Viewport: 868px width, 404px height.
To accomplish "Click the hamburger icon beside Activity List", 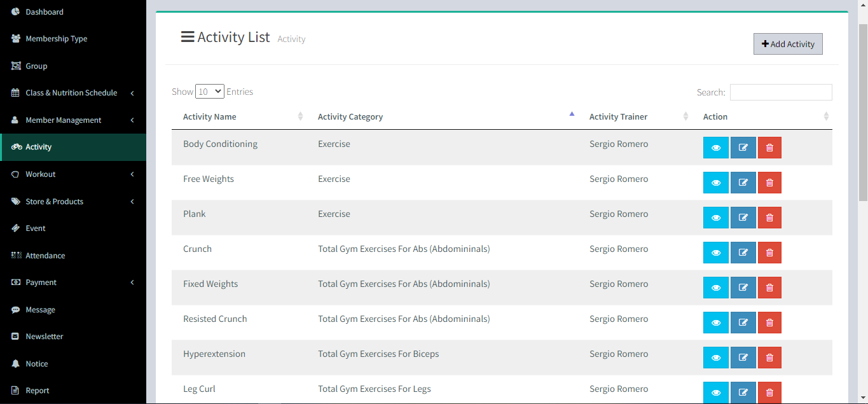I will click(x=188, y=37).
